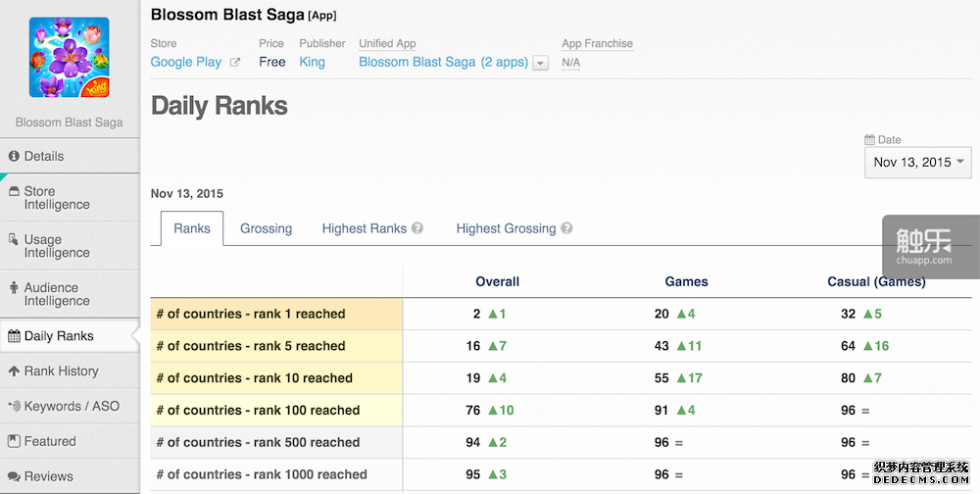The image size is (980, 494).
Task: Open Usage Intelligence in sidebar
Action: (70, 246)
